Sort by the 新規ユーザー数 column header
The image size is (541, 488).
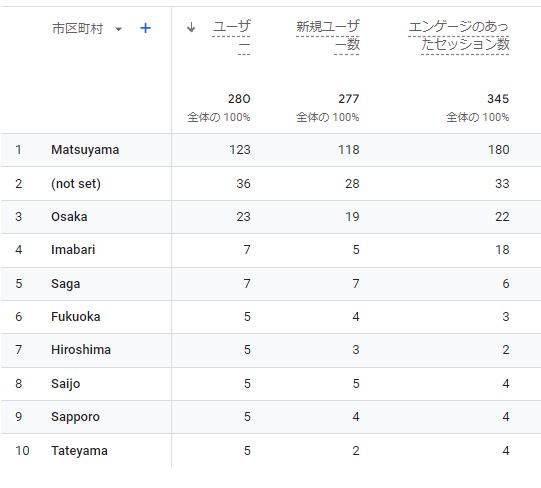pyautogui.click(x=328, y=36)
